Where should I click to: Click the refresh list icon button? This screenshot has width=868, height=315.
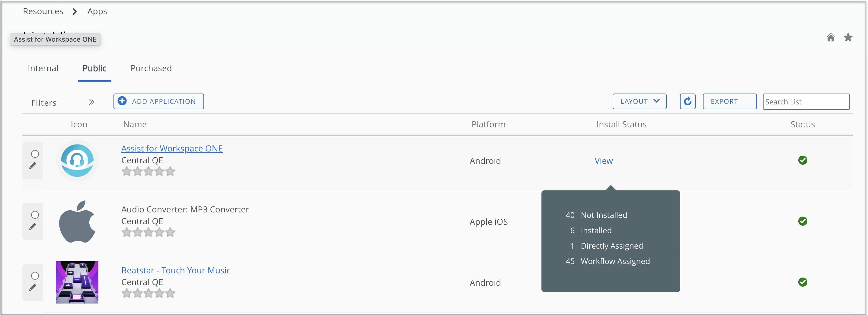pos(688,101)
